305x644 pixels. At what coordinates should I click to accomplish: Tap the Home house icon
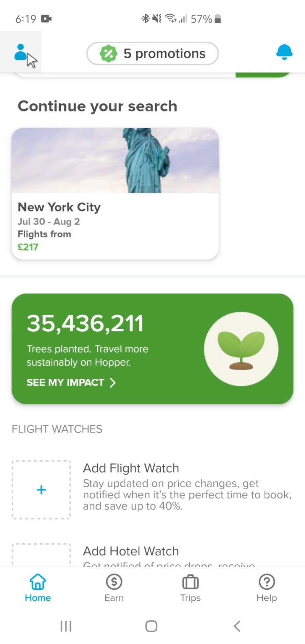[38, 582]
